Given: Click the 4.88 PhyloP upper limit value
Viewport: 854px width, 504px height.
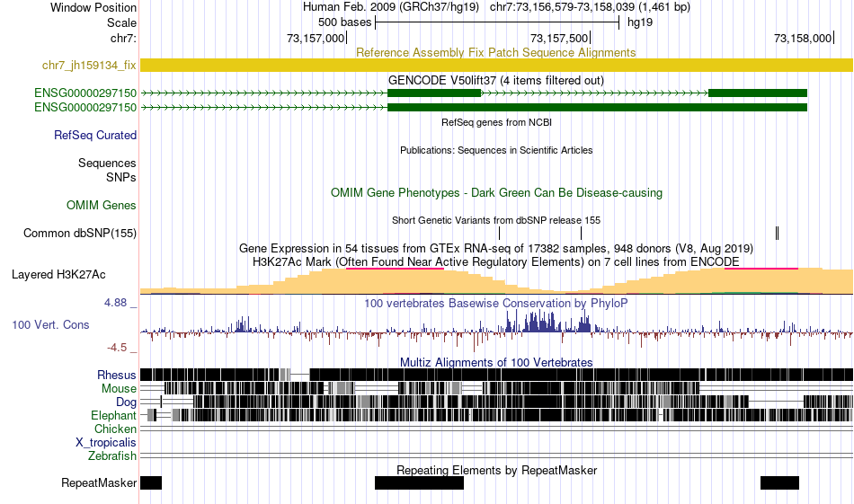Looking at the screenshot, I should point(115,303).
